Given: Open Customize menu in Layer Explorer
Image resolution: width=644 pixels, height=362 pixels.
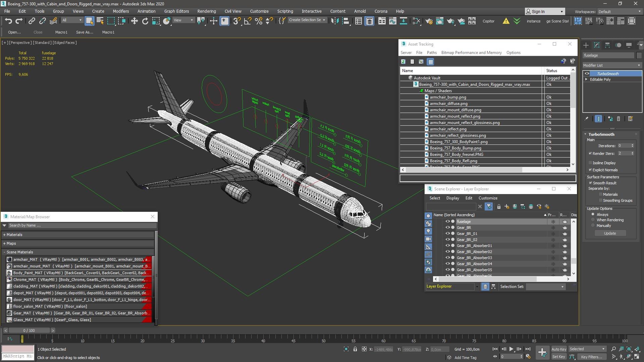Looking at the screenshot, I should point(488,198).
